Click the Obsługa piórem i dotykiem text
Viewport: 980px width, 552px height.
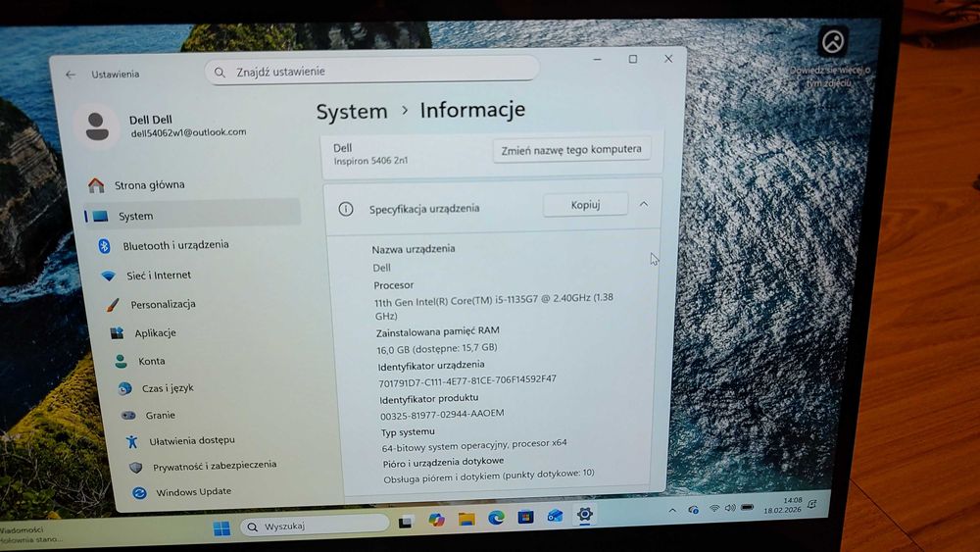489,476
